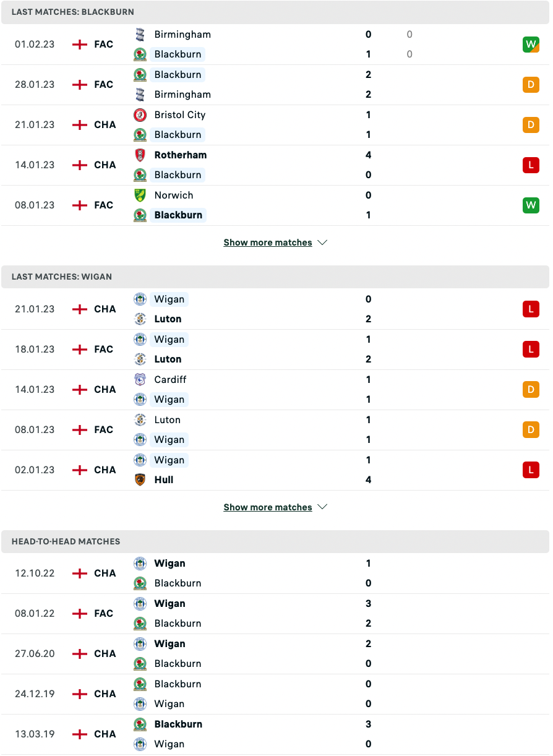Expand Show more matches under Blackburn
Screen dimensions: 553x756
pyautogui.click(x=268, y=243)
